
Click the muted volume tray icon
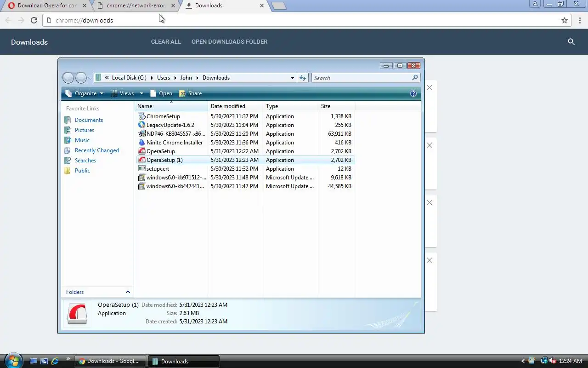(553, 361)
